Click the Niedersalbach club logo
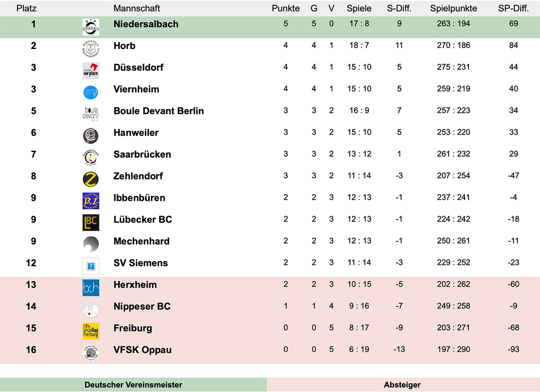540x392 pixels. (x=90, y=25)
